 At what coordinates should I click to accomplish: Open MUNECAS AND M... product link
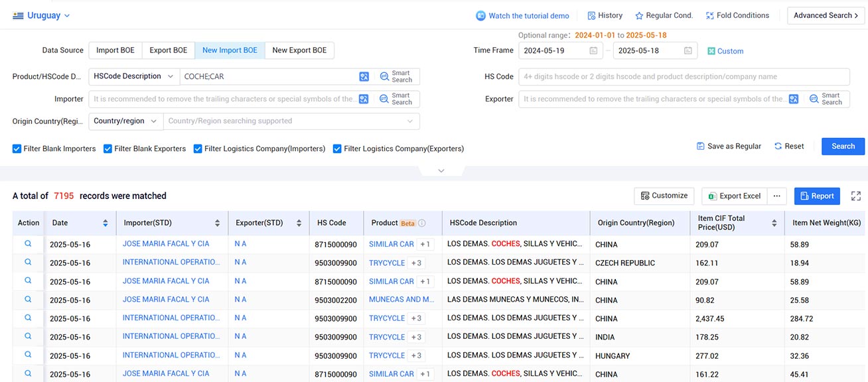[x=401, y=300]
